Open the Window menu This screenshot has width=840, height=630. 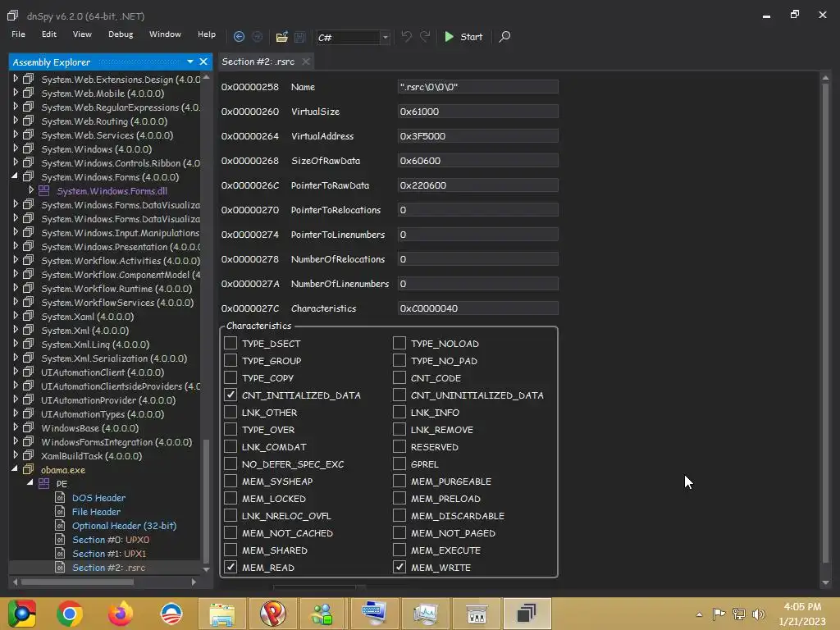pyautogui.click(x=165, y=34)
